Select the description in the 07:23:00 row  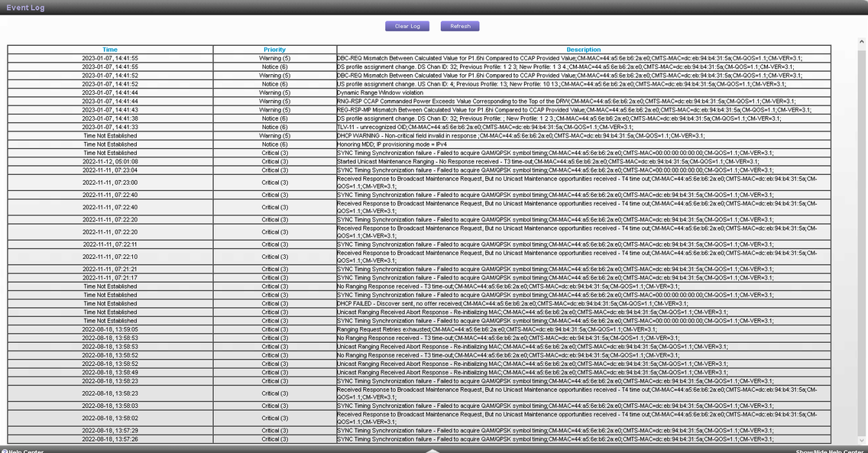click(x=577, y=182)
